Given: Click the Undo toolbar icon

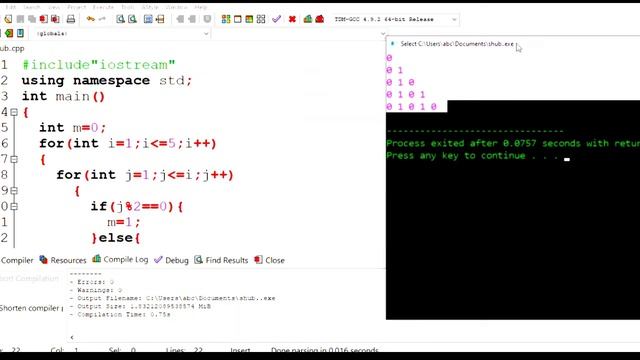Looking at the screenshot, I should (91, 19).
